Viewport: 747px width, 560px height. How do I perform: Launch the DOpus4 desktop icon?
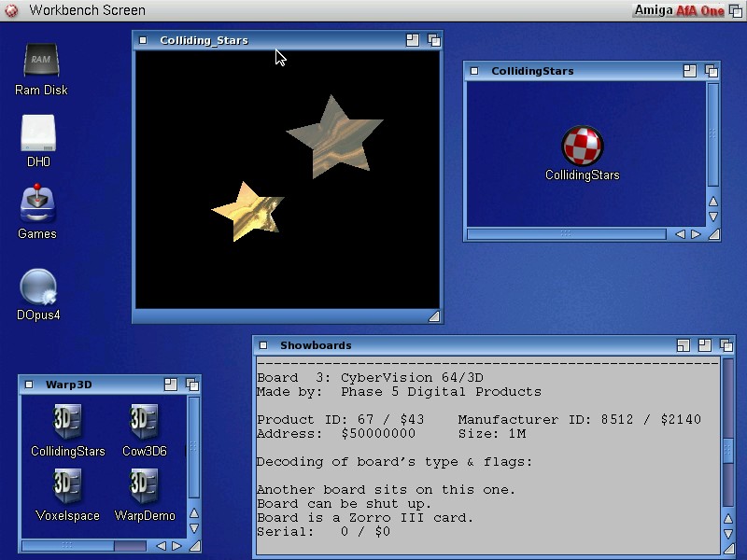coord(38,287)
